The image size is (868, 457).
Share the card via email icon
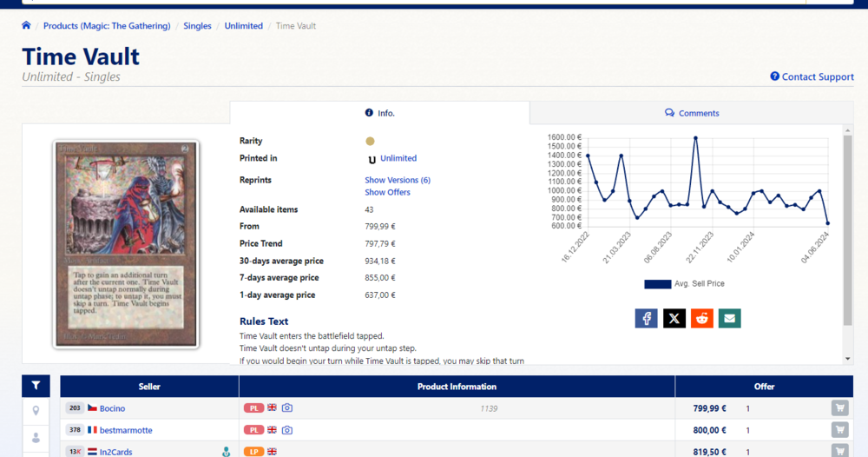click(730, 318)
